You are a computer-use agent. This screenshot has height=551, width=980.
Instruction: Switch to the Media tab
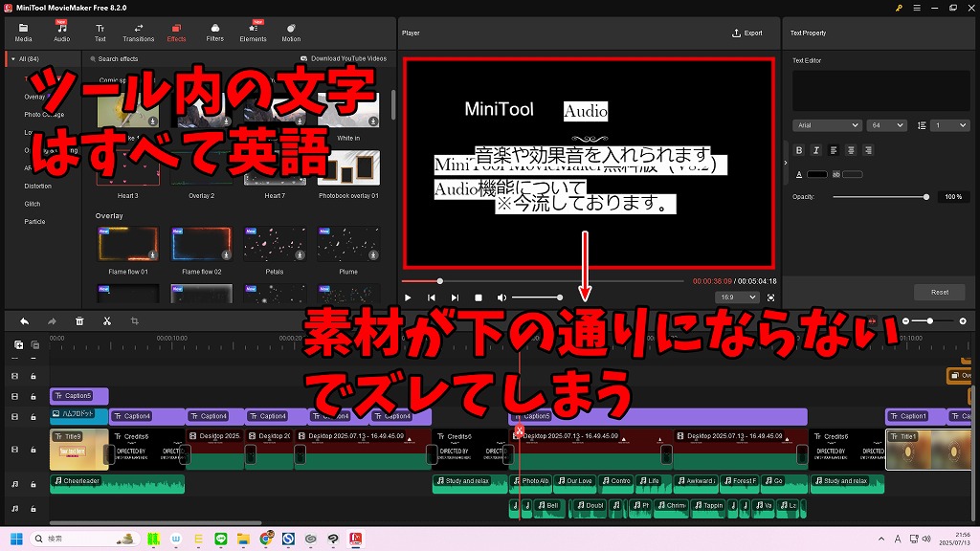(x=23, y=33)
